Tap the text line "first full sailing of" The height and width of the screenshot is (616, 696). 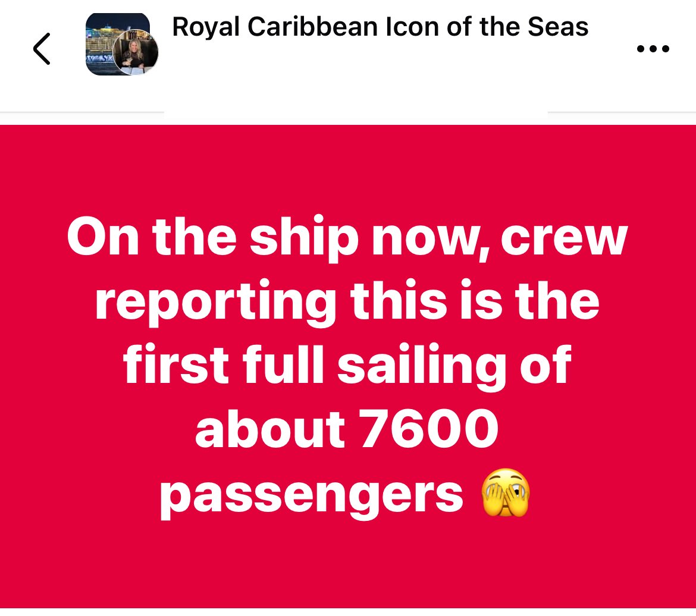click(347, 366)
